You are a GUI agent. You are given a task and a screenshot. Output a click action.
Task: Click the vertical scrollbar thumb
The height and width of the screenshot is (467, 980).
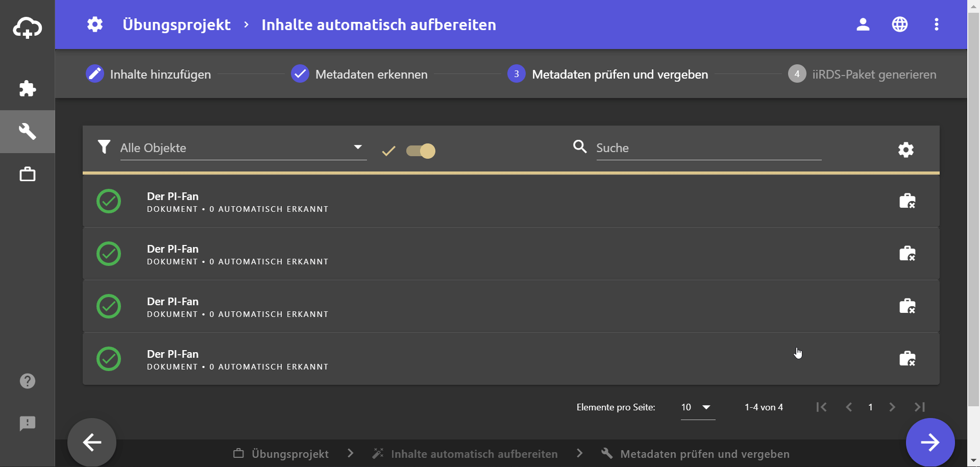click(x=974, y=209)
